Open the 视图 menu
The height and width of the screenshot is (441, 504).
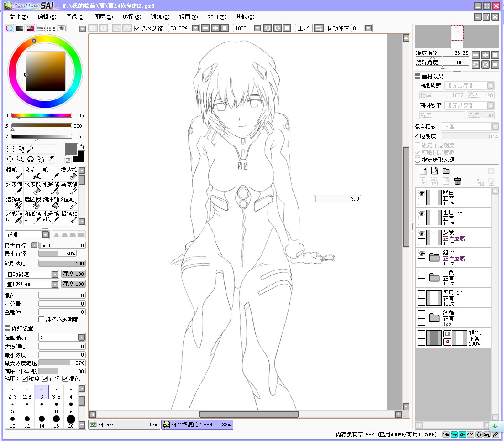[189, 17]
